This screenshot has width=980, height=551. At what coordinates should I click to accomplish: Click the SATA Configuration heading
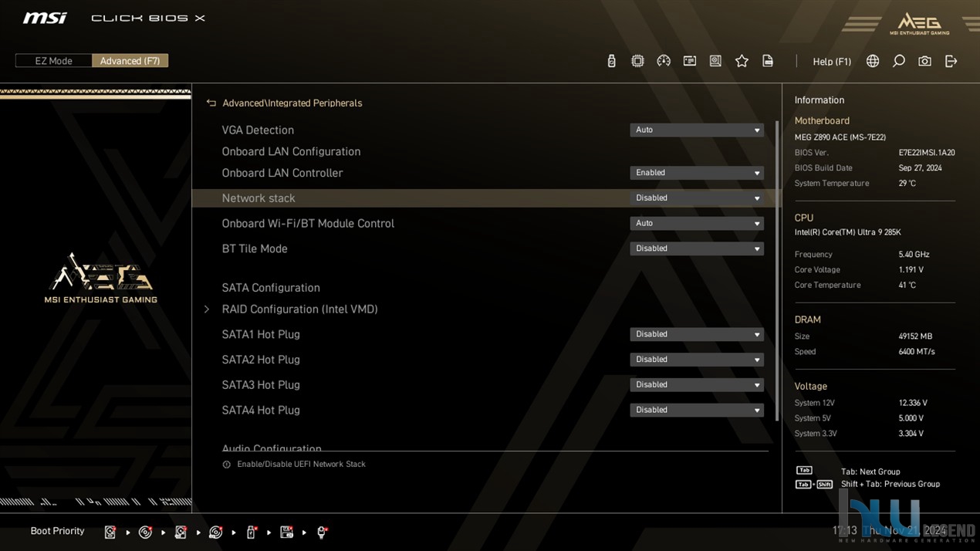coord(271,288)
